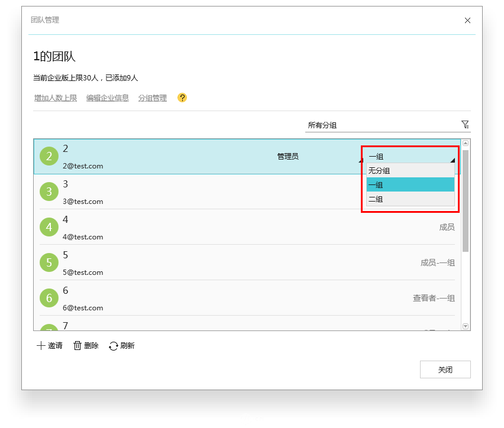Image resolution: width=504 pixels, height=428 pixels.
Task: Open the 所有分组 group filter dropdown
Action: tap(387, 125)
